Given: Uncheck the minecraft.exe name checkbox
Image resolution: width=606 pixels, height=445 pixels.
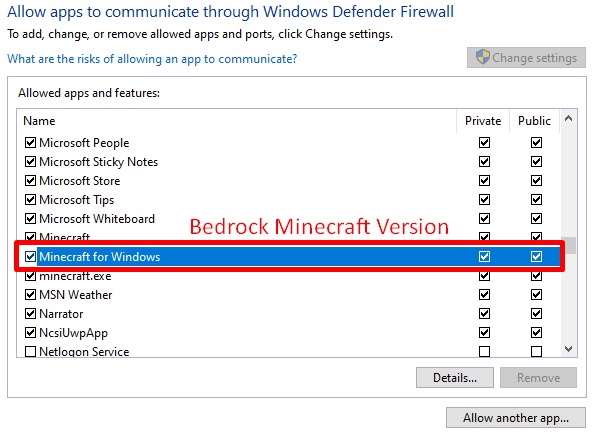Looking at the screenshot, I should (x=30, y=276).
